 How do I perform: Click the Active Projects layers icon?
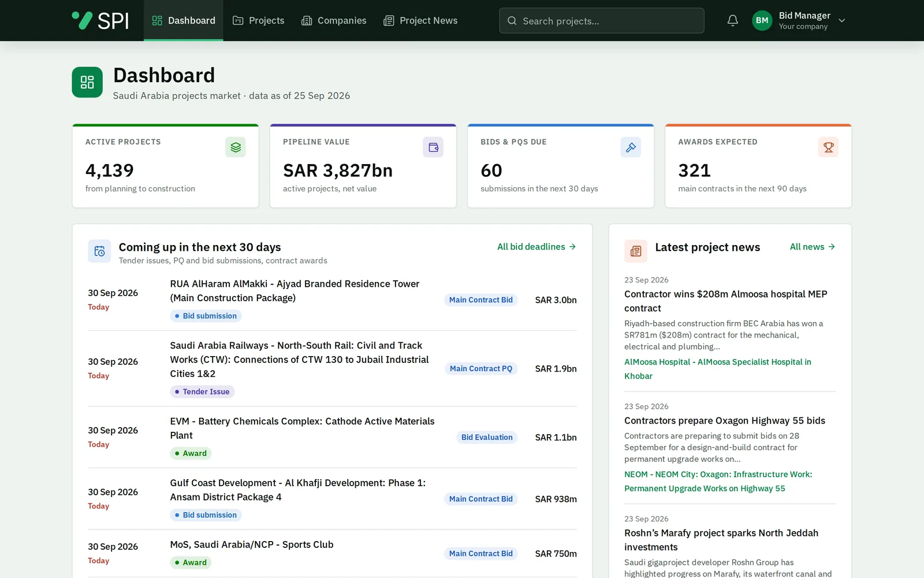(x=236, y=147)
